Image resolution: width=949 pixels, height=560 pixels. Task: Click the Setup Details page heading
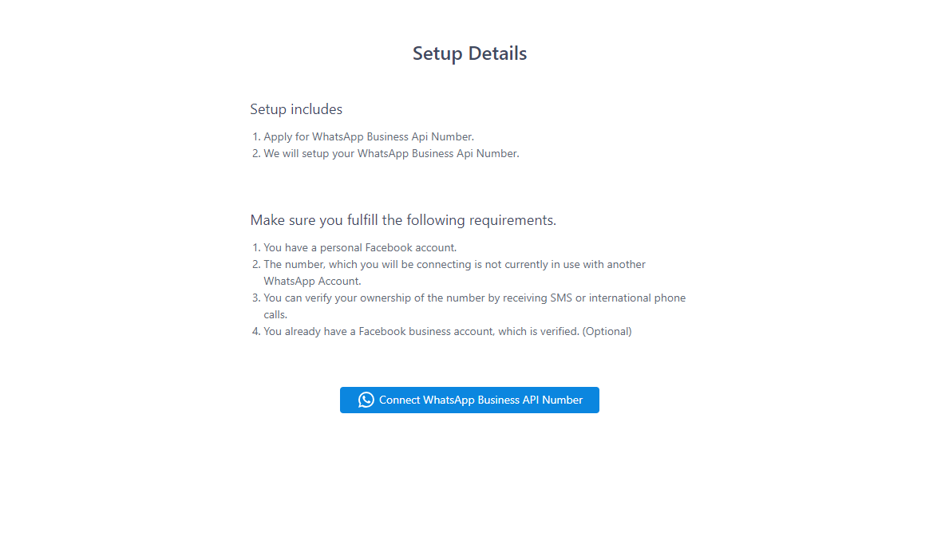pyautogui.click(x=469, y=53)
